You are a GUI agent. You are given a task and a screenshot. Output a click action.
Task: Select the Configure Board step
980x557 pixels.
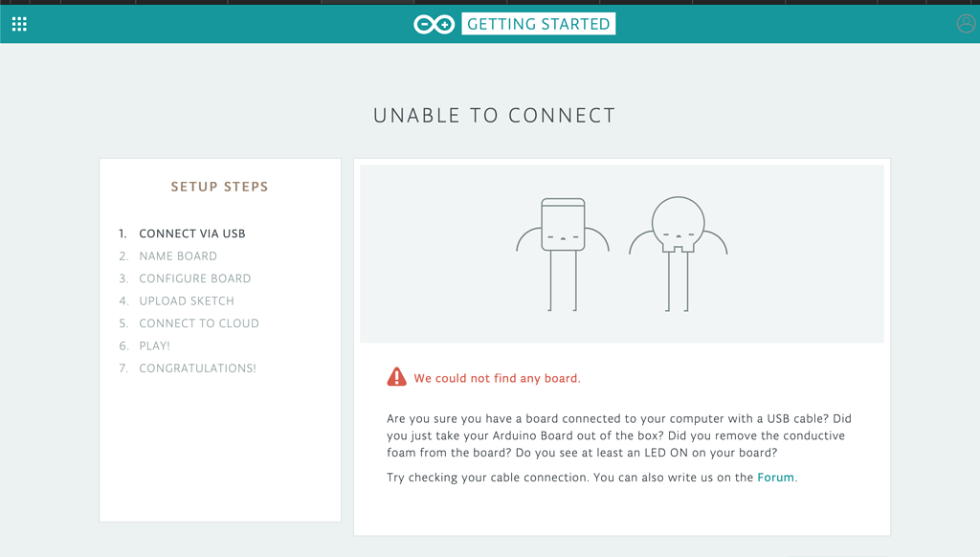194,278
